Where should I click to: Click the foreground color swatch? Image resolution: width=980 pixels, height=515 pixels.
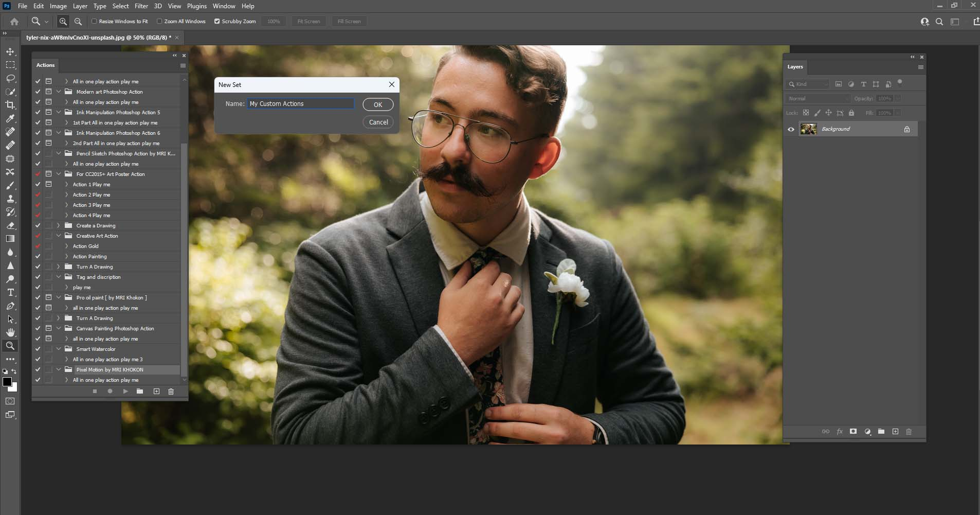[7, 382]
